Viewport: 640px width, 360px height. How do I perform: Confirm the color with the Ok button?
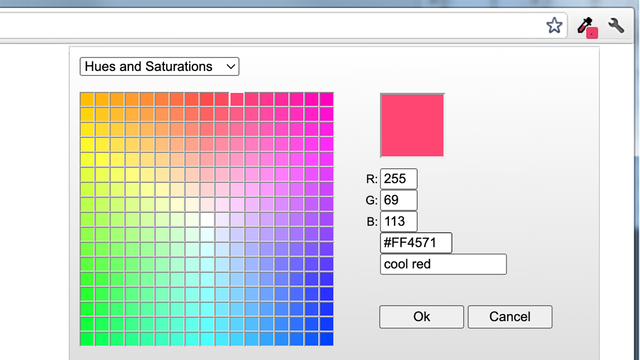(x=421, y=317)
